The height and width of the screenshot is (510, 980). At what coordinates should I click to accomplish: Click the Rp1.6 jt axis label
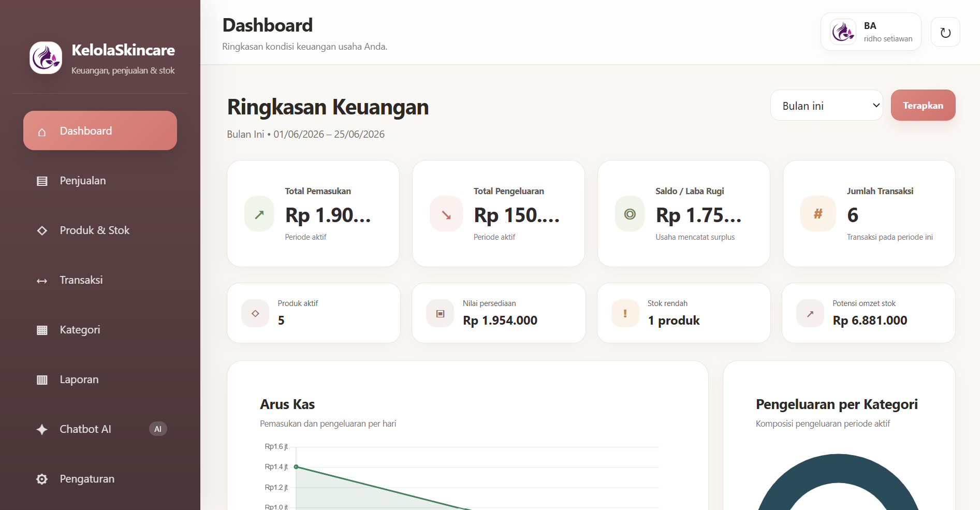tap(276, 446)
